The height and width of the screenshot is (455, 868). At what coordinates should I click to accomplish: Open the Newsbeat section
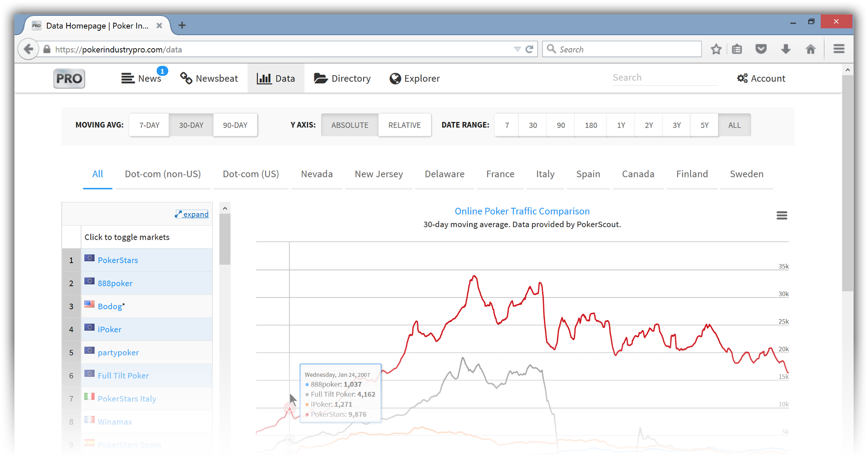(209, 78)
